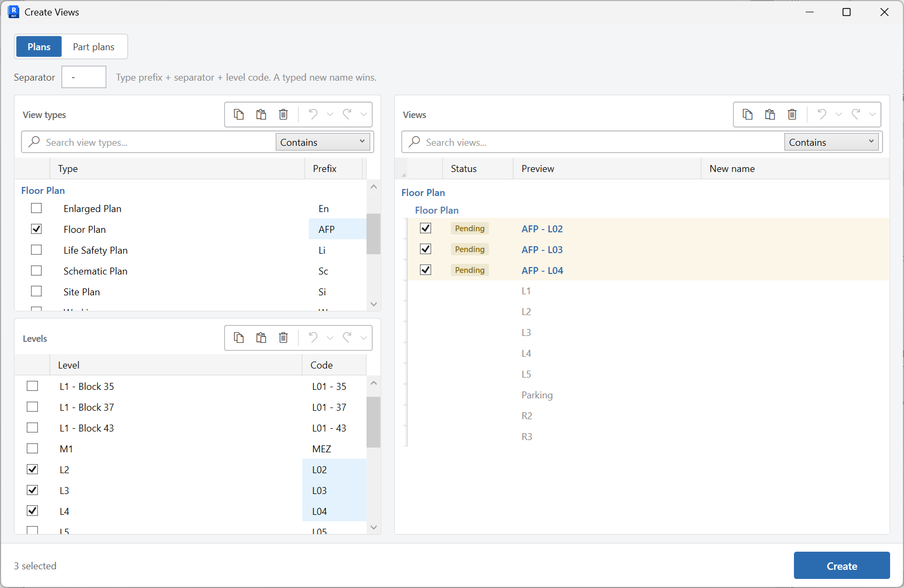Image resolution: width=904 pixels, height=588 pixels.
Task: Open the Views undo history dropdown
Action: tap(839, 114)
